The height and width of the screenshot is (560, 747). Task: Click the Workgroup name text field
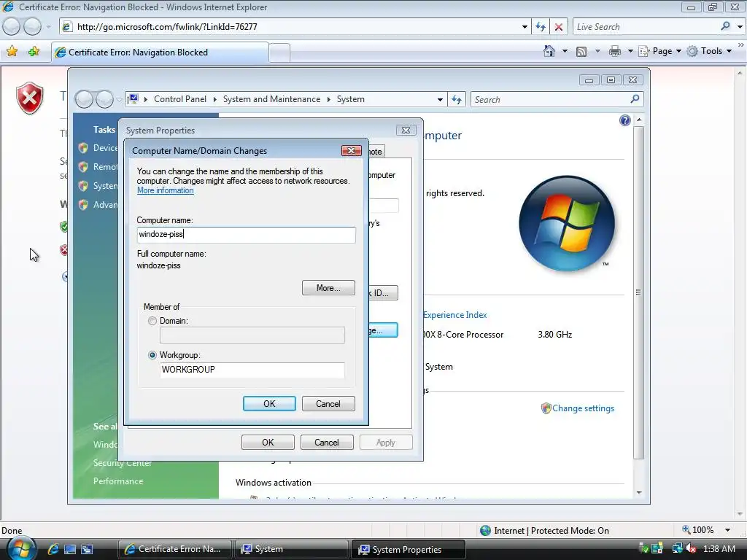252,370
